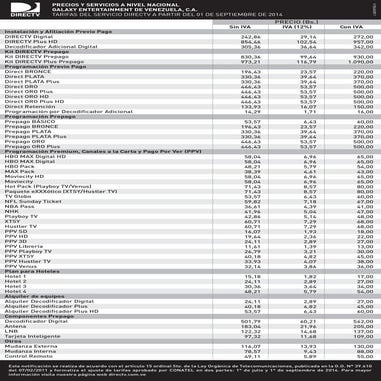This screenshot has width=381, height=381.
Task: Select the 'Con IVA' column header
Action: coord(351,27)
